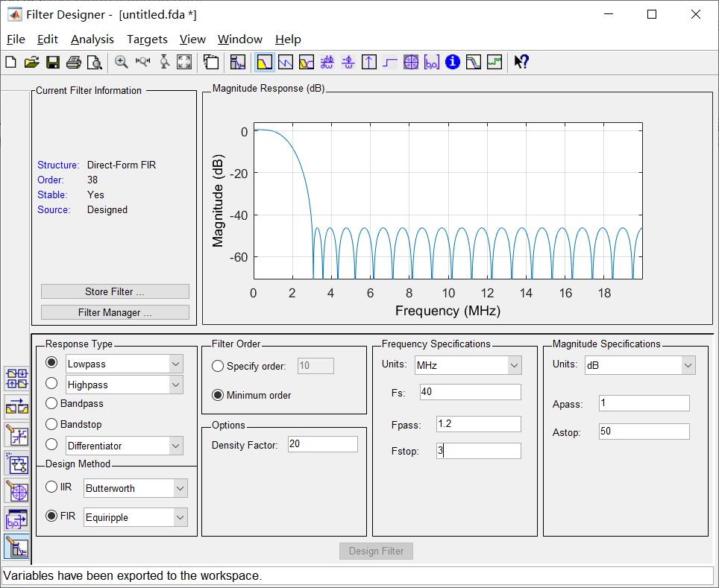Select the Lowpass response type radio button
The width and height of the screenshot is (719, 588).
tap(51, 362)
